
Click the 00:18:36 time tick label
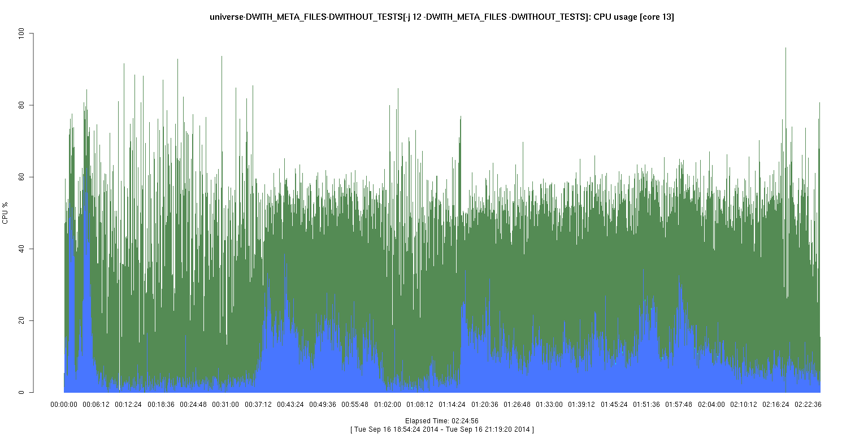tap(161, 405)
